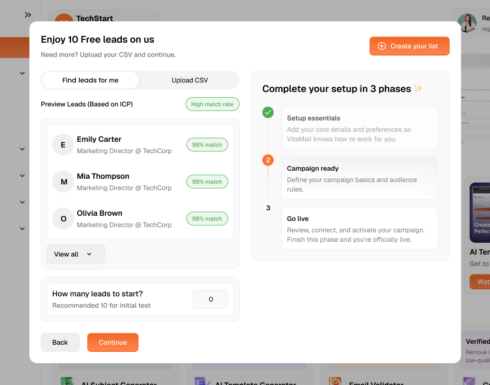The image size is (490, 385).
Task: Click the AI Template Generator icon in background
Action: tap(202, 381)
